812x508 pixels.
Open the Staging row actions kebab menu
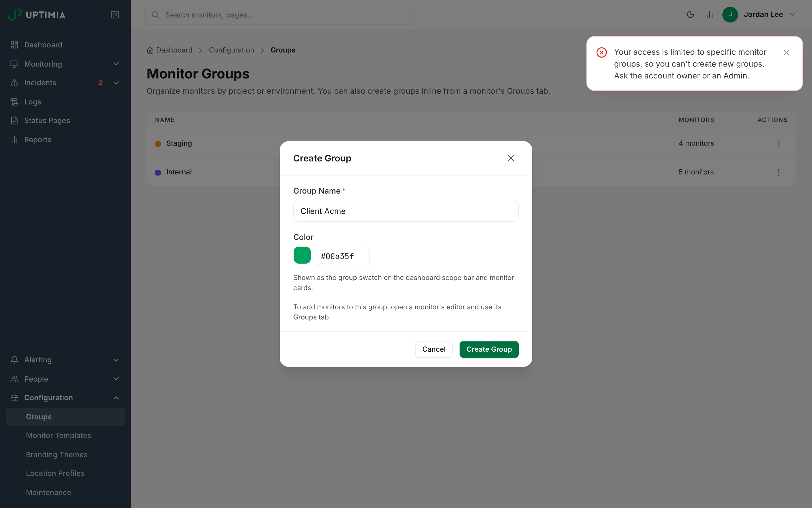(x=778, y=144)
